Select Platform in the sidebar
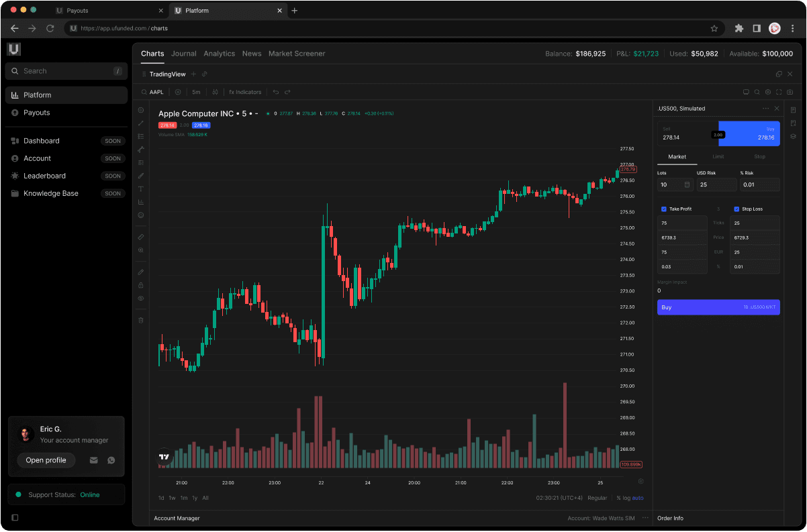 pyautogui.click(x=66, y=95)
